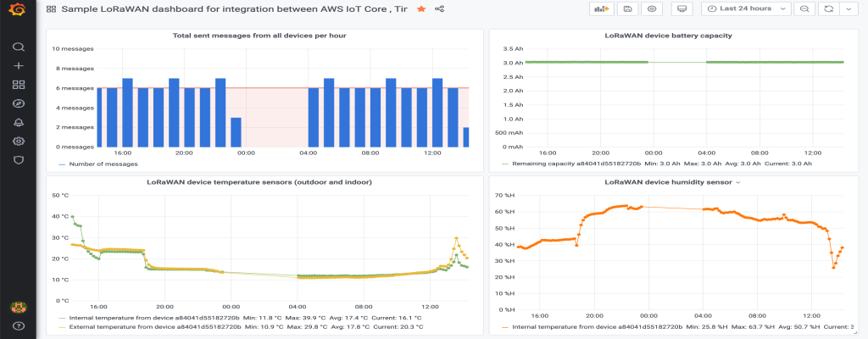Zoom out the time range
This screenshot has height=339, width=868.
point(804,8)
